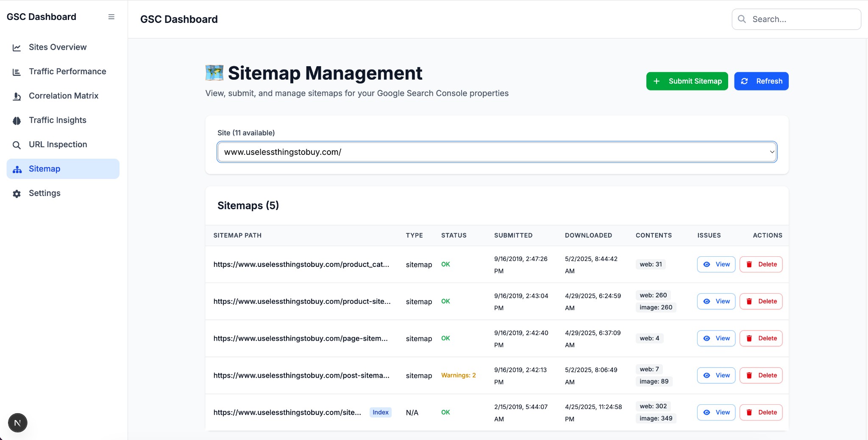This screenshot has width=868, height=440.
Task: Click the Correlation Matrix microscope icon
Action: [17, 96]
